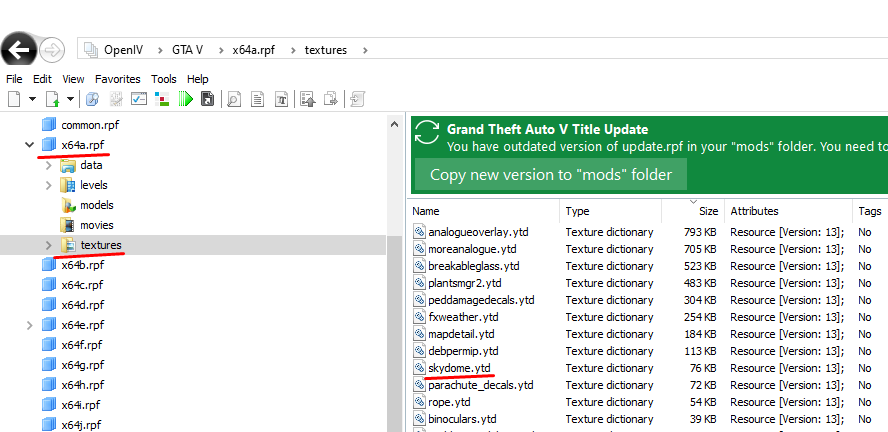Click the New file toolbar icon

pos(14,100)
